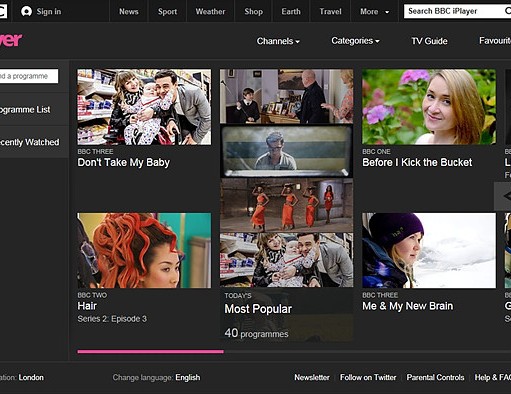Open the Travel link in the top bar
The width and height of the screenshot is (511, 394).
[x=330, y=12]
